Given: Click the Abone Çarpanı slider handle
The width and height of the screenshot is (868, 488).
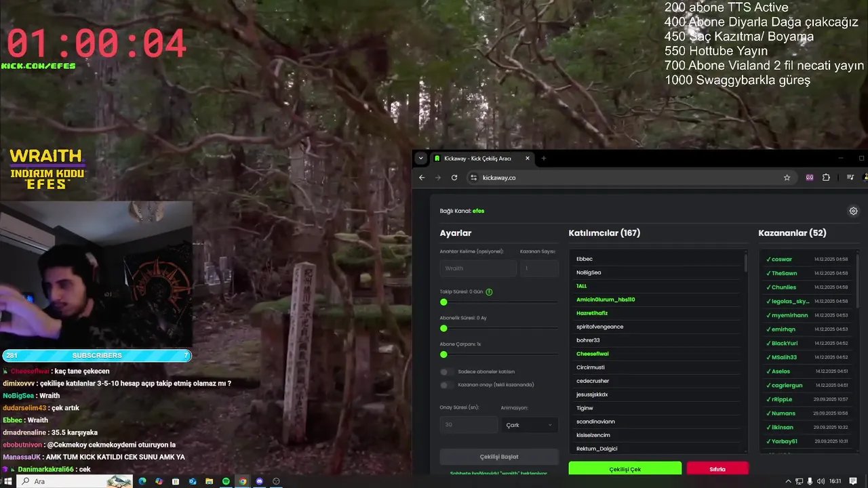Looking at the screenshot, I should pyautogui.click(x=443, y=354).
